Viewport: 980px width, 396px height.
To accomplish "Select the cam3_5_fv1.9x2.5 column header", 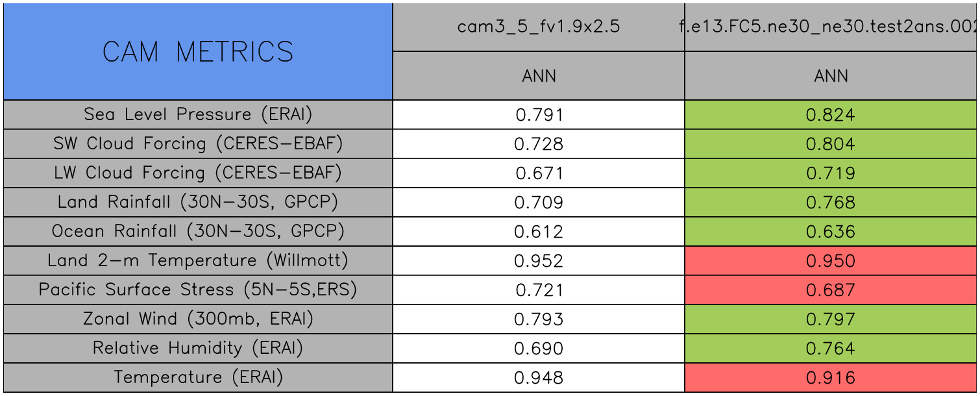I will click(x=539, y=27).
